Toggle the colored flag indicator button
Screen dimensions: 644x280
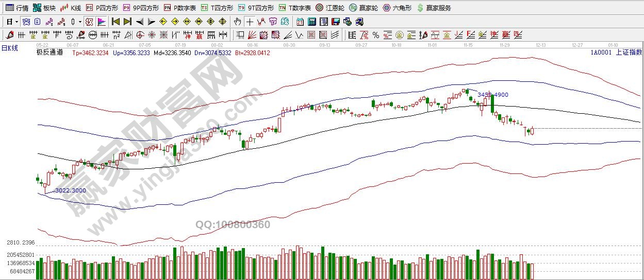[102, 22]
